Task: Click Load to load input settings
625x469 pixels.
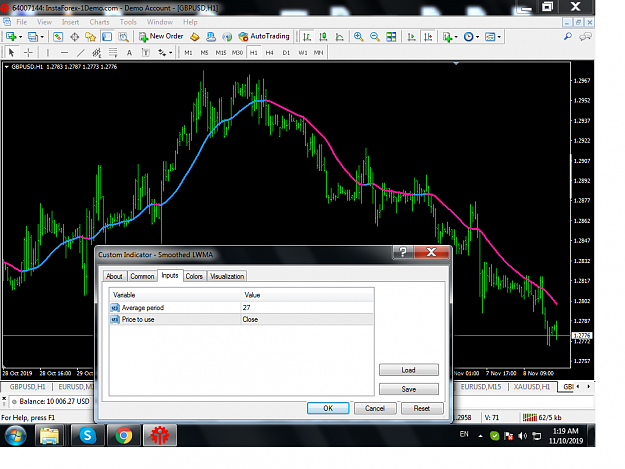Action: click(x=409, y=370)
